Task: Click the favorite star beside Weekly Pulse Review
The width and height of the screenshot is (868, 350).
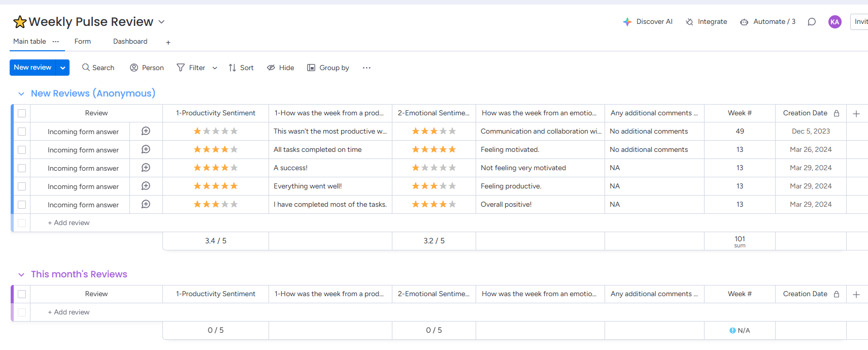Action: 20,22
